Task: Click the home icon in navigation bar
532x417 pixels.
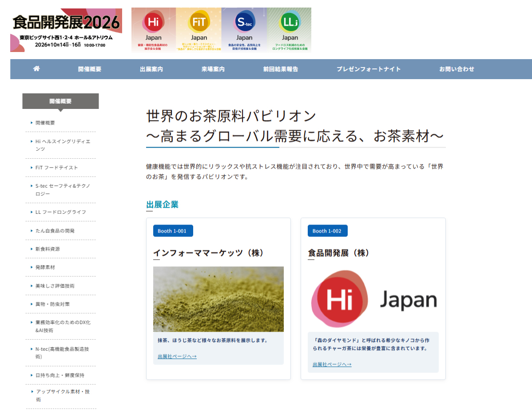Action: point(36,69)
